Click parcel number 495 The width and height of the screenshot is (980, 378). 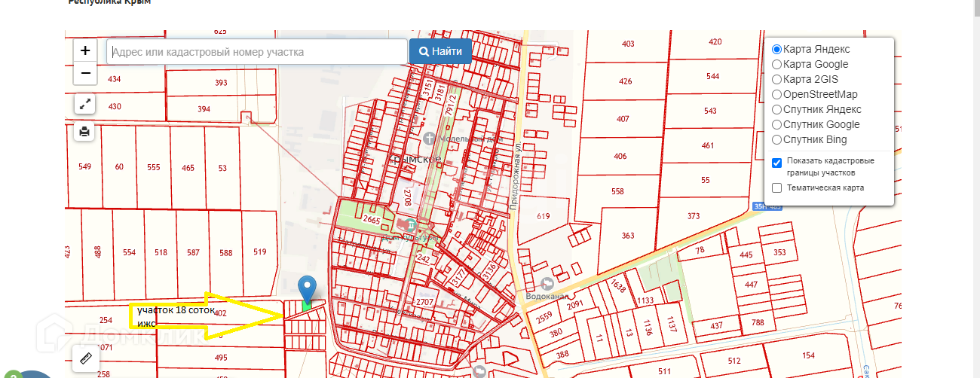[221, 357]
